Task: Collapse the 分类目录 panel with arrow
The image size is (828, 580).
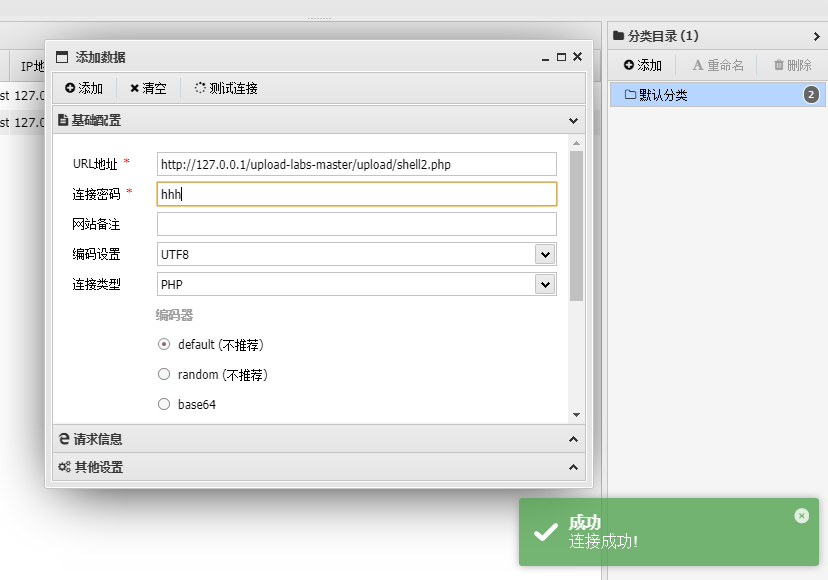Action: click(x=816, y=36)
